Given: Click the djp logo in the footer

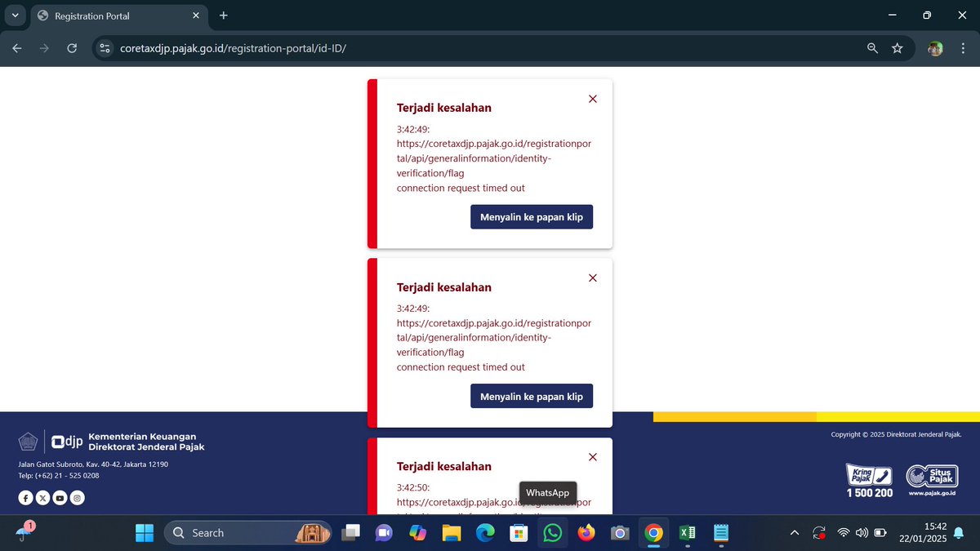Looking at the screenshot, I should click(67, 442).
